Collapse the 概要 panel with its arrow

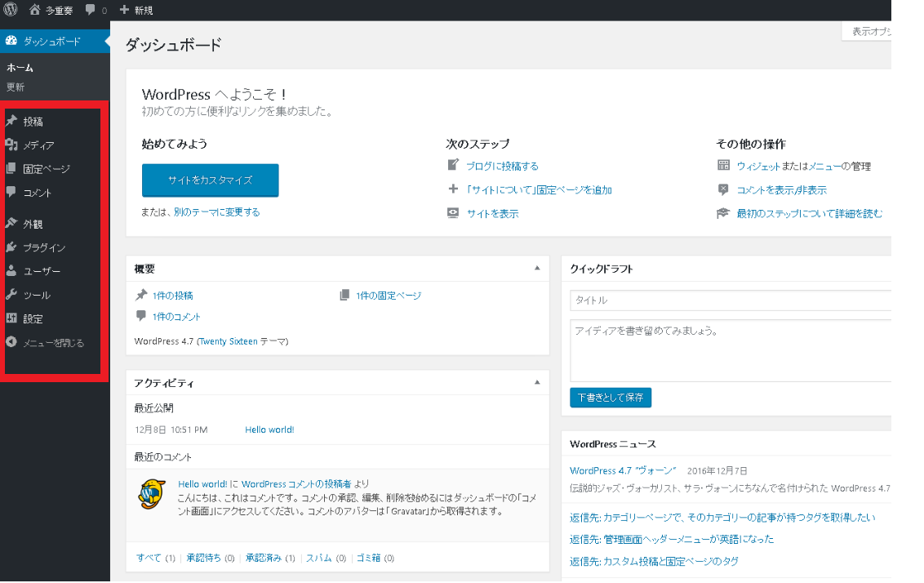(537, 268)
